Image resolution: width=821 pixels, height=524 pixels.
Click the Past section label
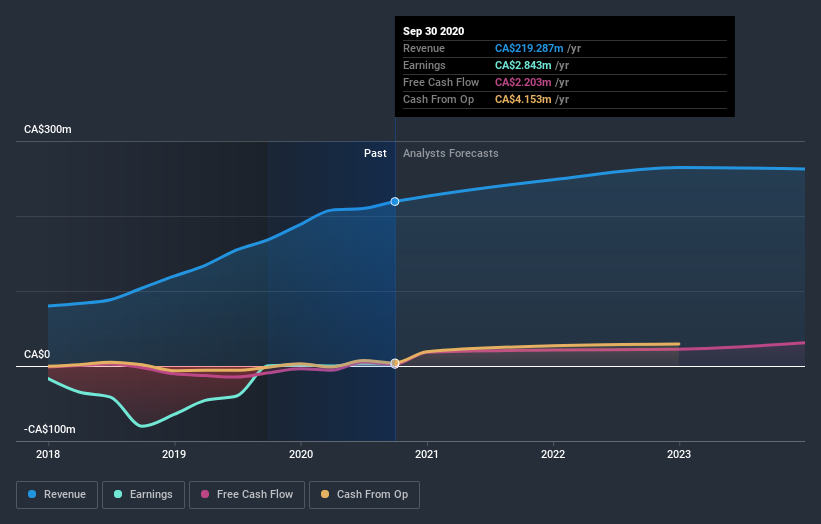(375, 153)
